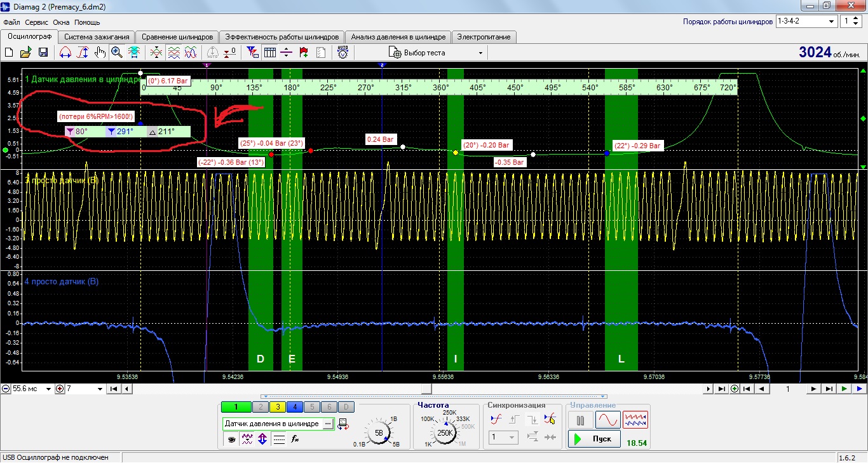
Task: Switch to single sine waveform mode
Action: 607,420
